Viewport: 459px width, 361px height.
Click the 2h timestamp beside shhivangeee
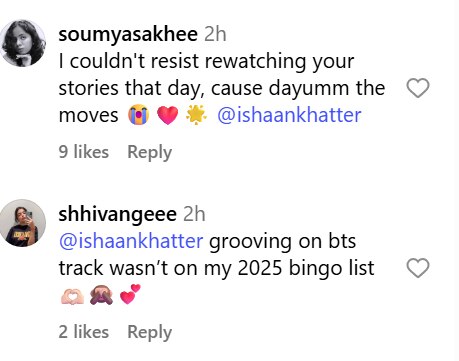[194, 214]
